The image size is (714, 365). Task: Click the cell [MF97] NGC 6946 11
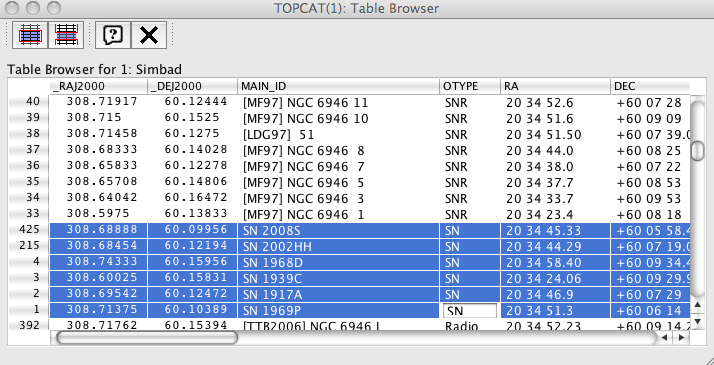point(338,103)
